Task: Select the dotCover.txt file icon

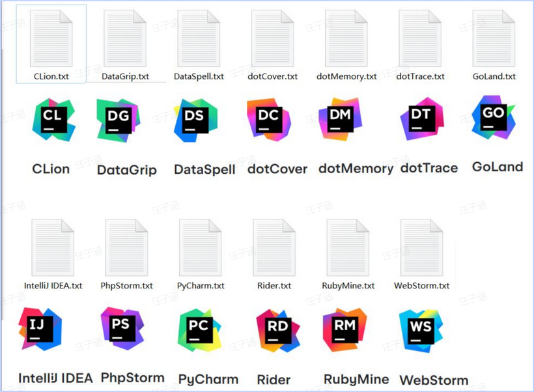Action: [272, 38]
